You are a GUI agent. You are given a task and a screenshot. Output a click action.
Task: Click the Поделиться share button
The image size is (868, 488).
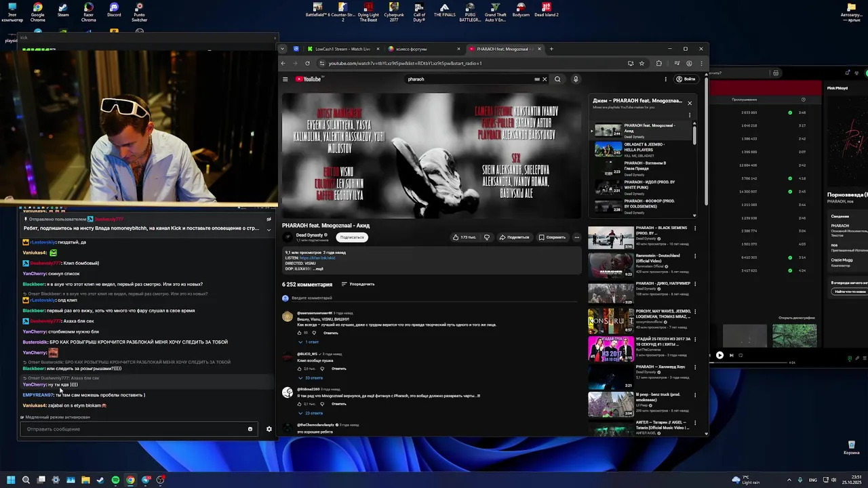tap(514, 237)
